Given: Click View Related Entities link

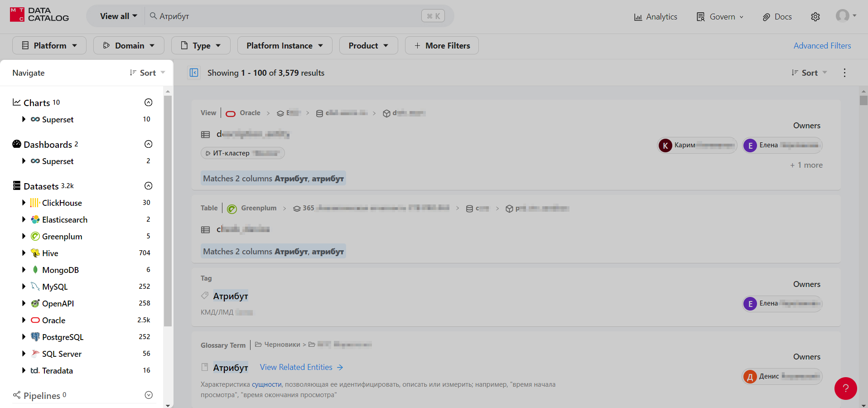Looking at the screenshot, I should (x=301, y=367).
